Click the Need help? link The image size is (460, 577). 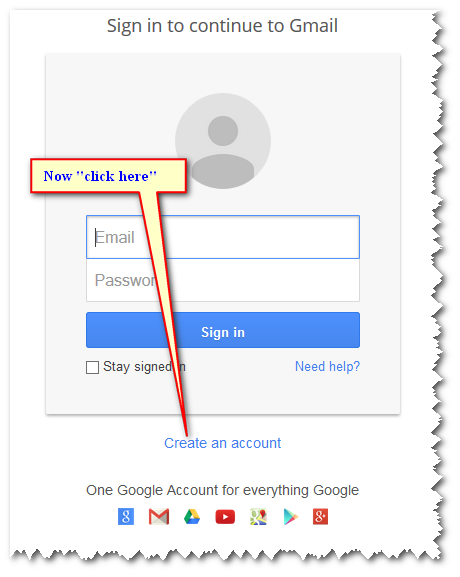click(x=328, y=367)
